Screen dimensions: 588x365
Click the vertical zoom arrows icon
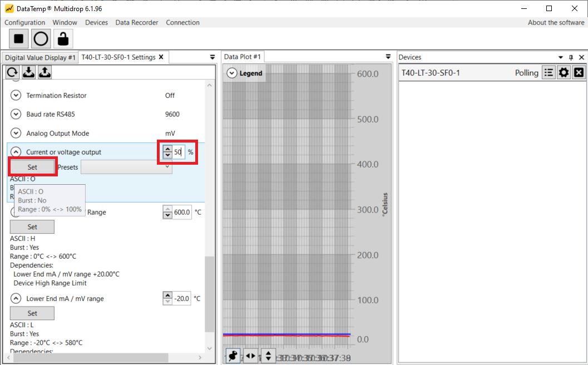(268, 356)
